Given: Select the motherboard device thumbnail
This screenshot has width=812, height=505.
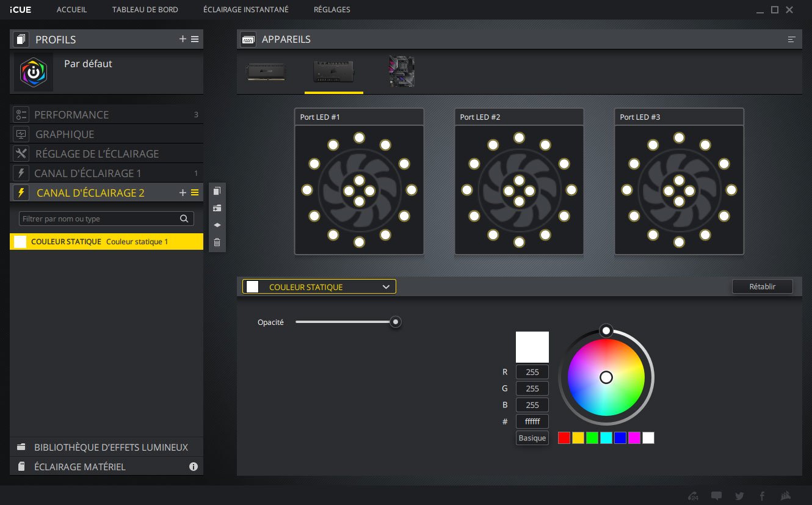Looking at the screenshot, I should [x=402, y=71].
